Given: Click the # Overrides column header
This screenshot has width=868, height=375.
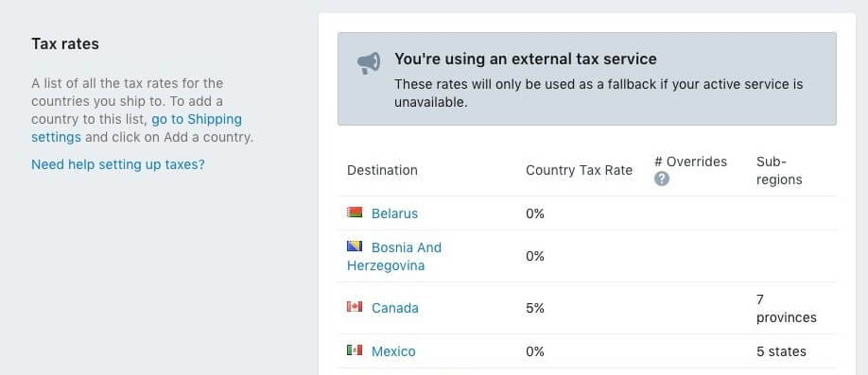Looking at the screenshot, I should (x=690, y=162).
